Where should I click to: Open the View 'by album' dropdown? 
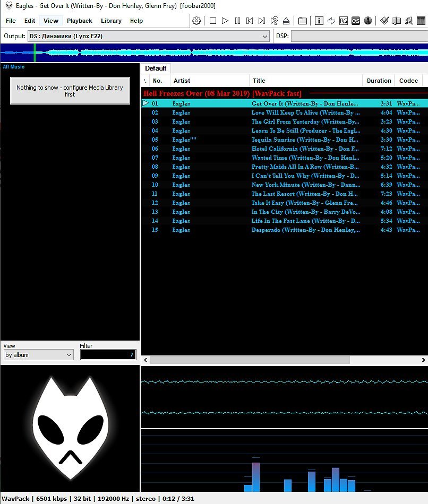coord(38,355)
